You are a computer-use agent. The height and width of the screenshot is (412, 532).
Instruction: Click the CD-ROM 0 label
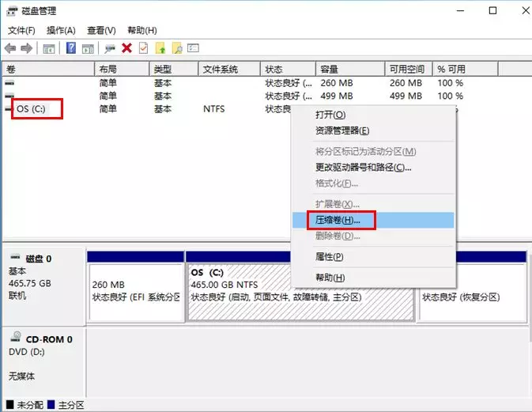pyautogui.click(x=49, y=339)
